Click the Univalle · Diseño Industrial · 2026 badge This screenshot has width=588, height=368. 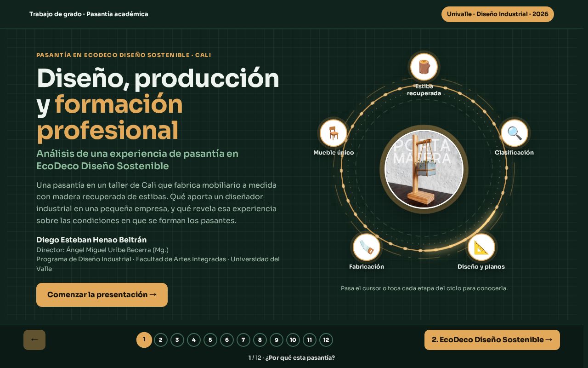498,14
